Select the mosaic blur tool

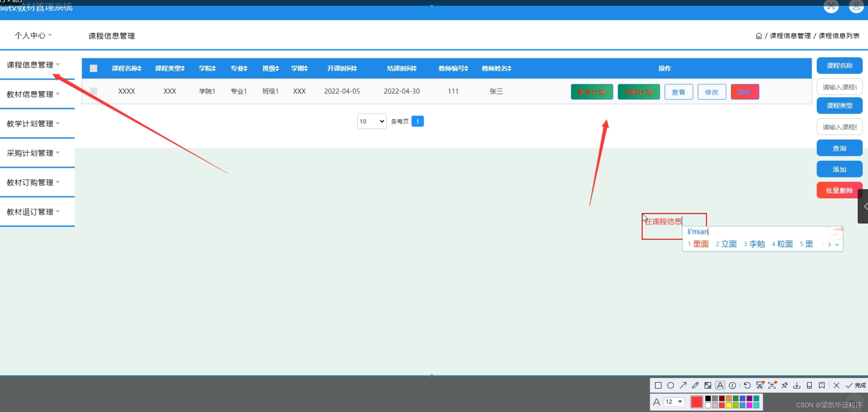tap(707, 385)
